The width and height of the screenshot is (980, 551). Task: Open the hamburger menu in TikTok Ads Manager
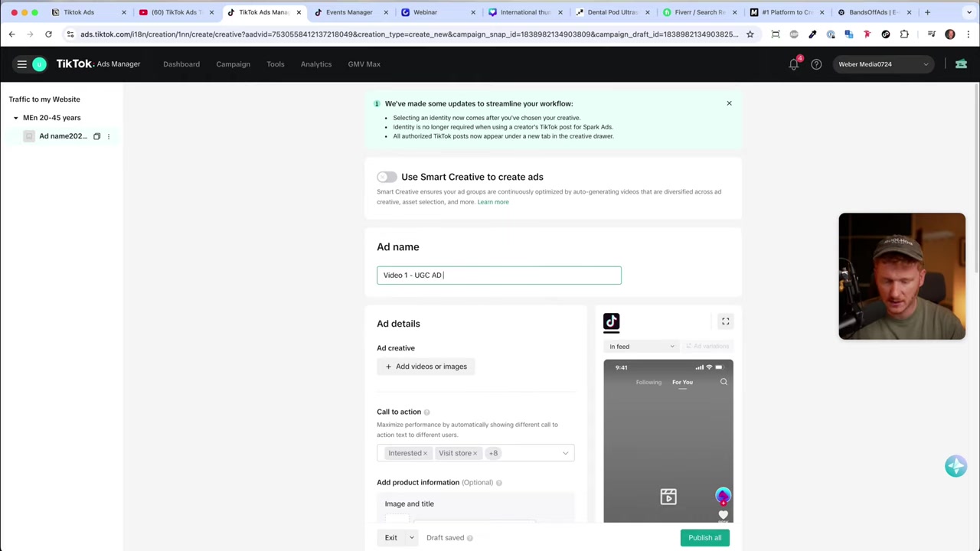click(21, 64)
